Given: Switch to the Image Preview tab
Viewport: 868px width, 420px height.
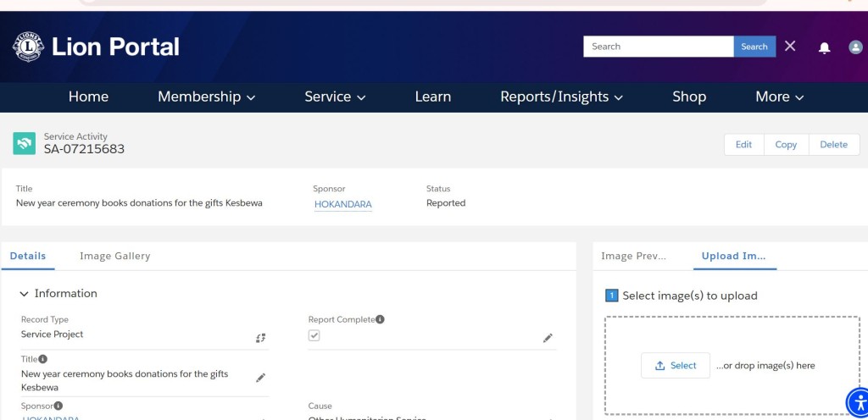Looking at the screenshot, I should tap(633, 256).
